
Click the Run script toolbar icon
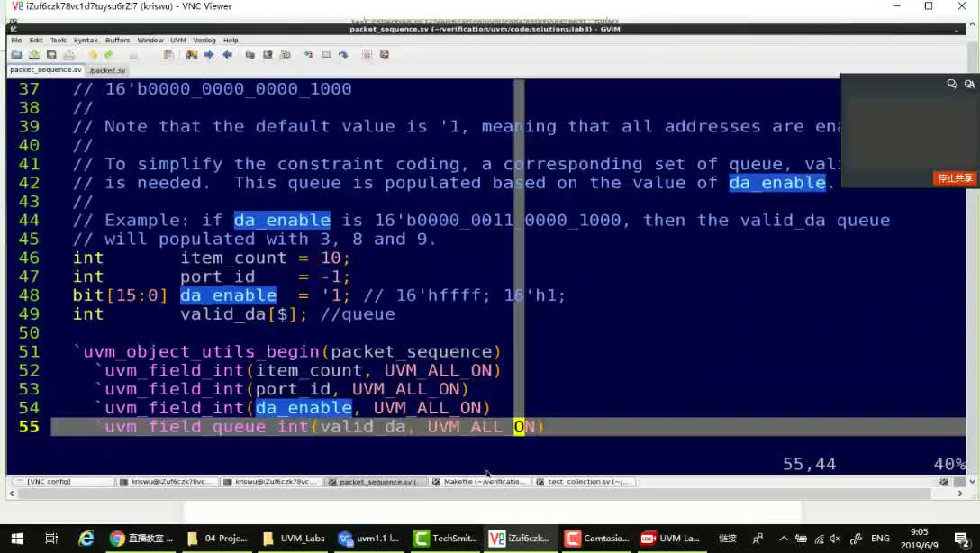[x=285, y=55]
